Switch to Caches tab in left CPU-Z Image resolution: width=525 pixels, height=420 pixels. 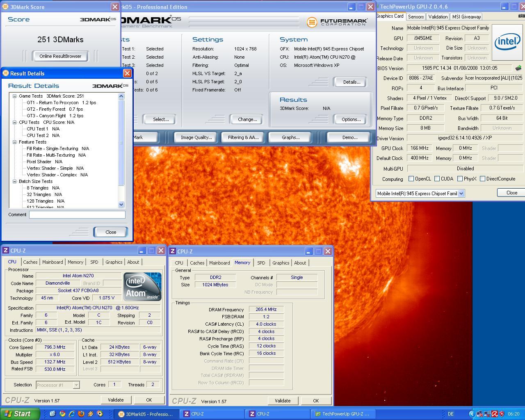tap(30, 262)
